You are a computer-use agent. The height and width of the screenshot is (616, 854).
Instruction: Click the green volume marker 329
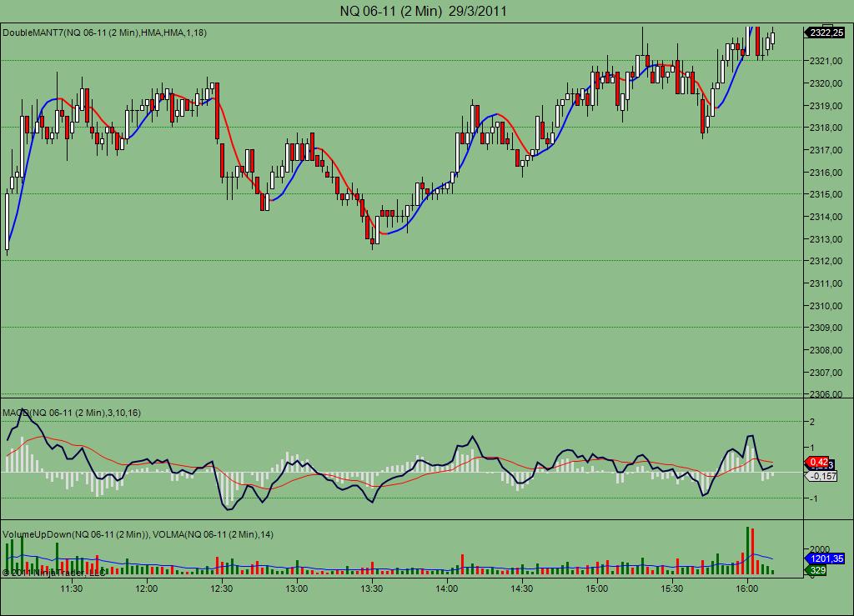(816, 570)
